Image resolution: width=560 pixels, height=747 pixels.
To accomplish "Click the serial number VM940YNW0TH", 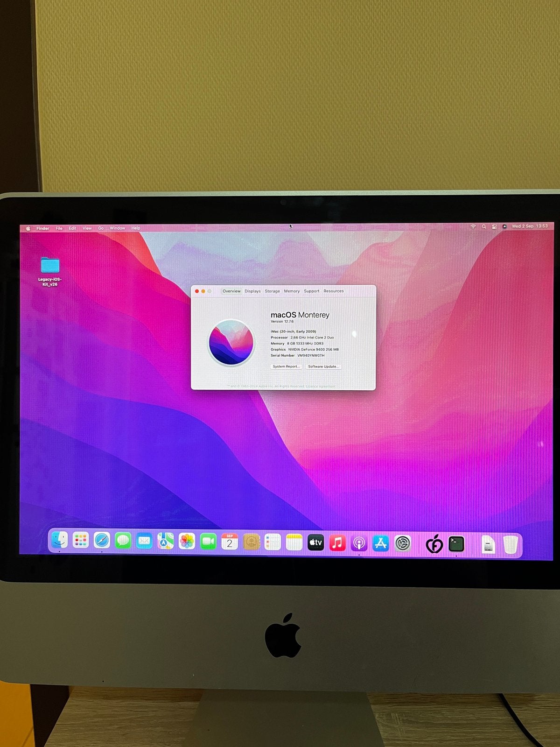I will (x=311, y=355).
